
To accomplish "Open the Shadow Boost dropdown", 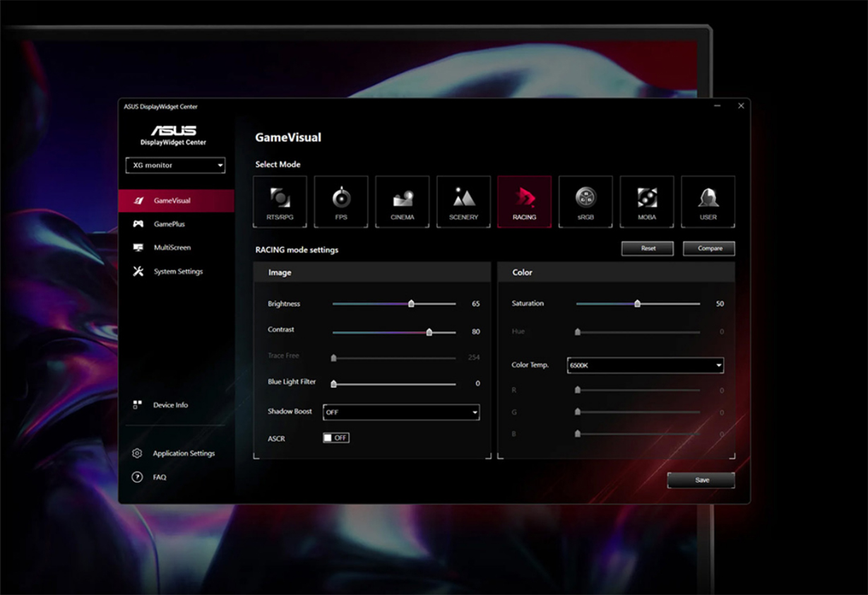I will click(x=400, y=412).
